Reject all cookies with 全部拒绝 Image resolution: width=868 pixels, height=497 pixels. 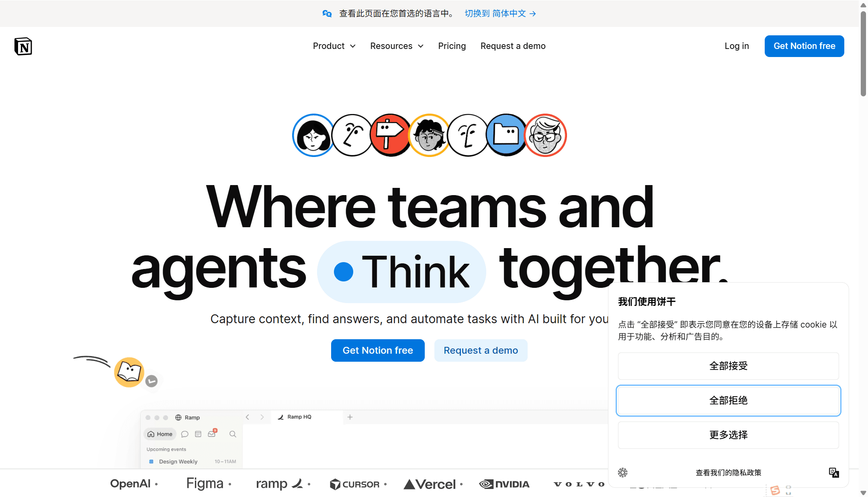coord(729,401)
